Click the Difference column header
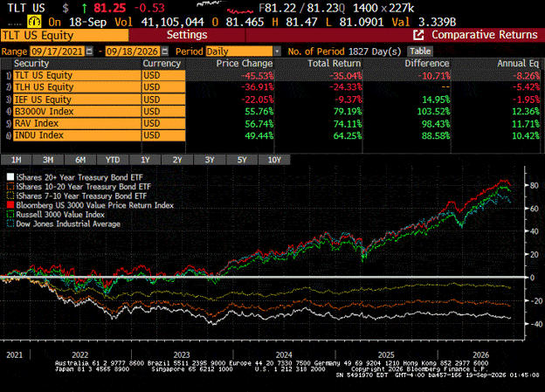Screen dimensions: 545x392 427,64
